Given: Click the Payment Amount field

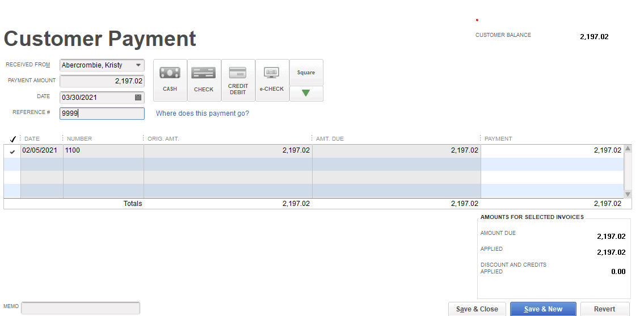Looking at the screenshot, I should coord(102,81).
